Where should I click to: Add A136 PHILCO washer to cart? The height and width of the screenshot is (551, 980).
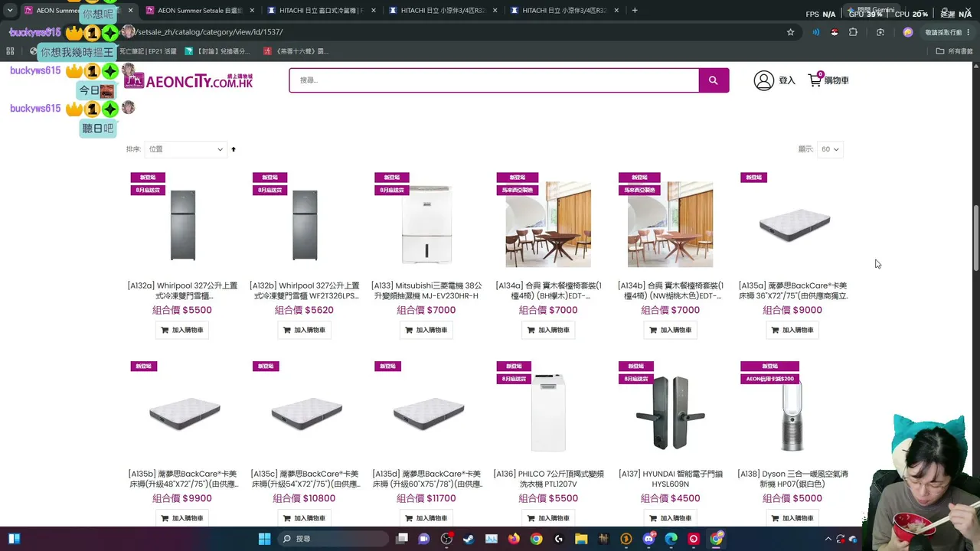click(x=548, y=518)
